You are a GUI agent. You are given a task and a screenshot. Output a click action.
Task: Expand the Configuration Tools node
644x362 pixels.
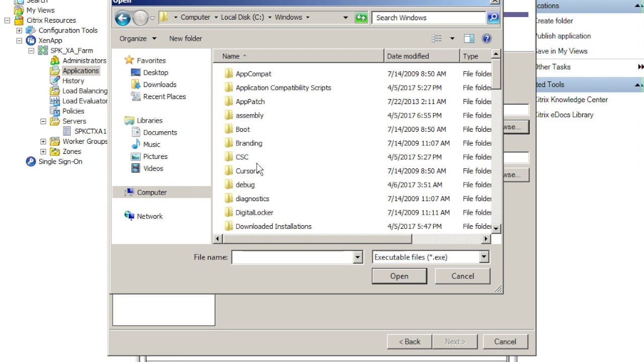[x=19, y=31]
